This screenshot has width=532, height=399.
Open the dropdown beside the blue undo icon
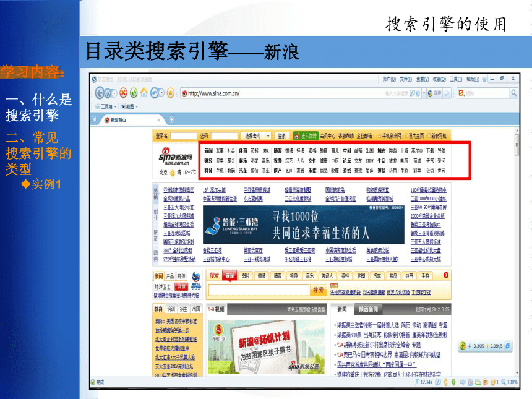tap(161, 93)
